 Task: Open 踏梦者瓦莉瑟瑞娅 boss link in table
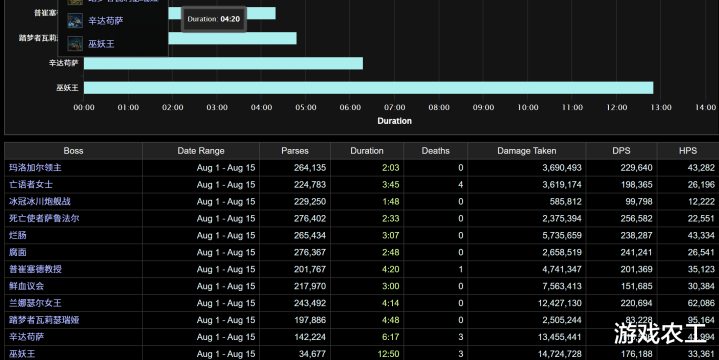tap(44, 321)
